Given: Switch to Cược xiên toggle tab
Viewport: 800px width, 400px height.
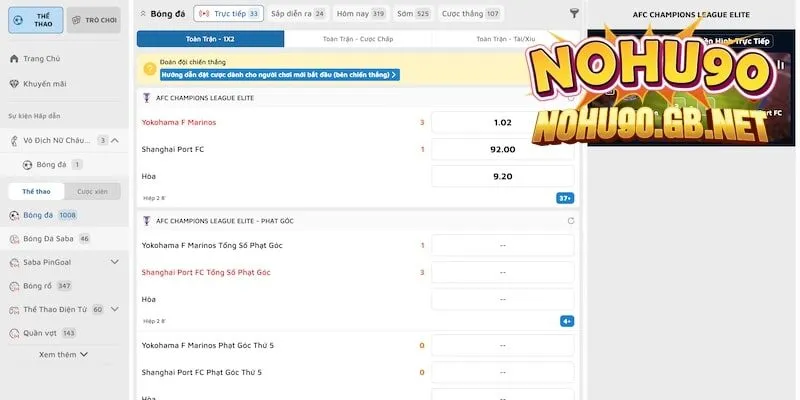Looking at the screenshot, I should (92, 191).
